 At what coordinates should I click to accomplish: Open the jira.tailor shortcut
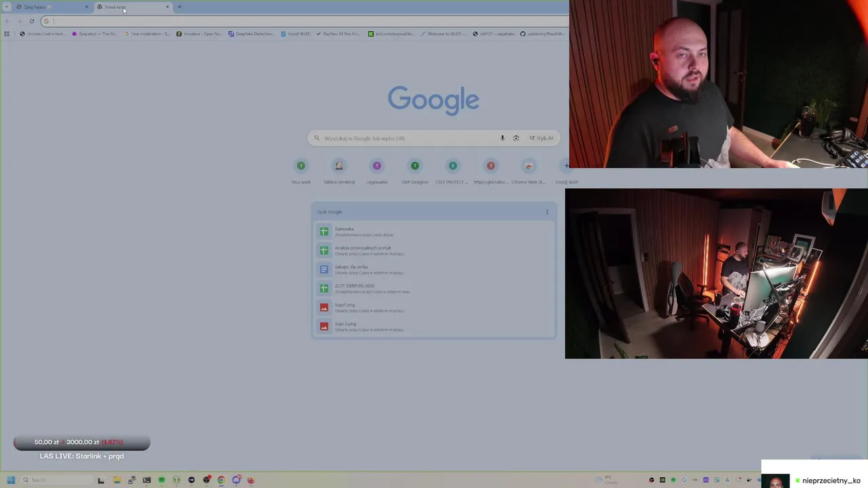(x=491, y=171)
